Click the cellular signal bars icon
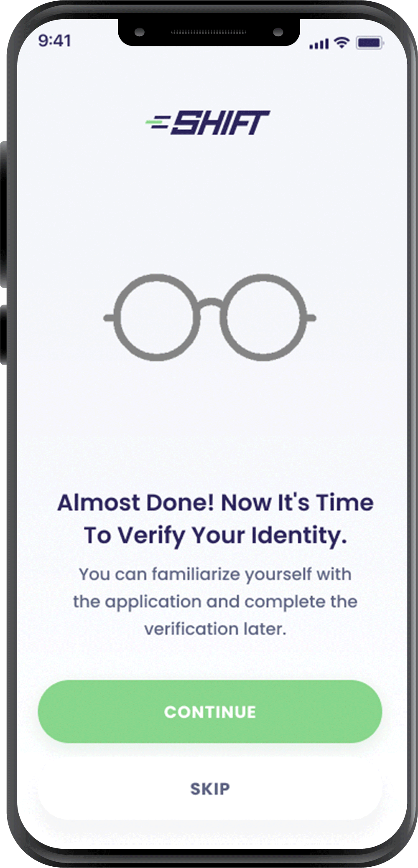 tap(319, 44)
